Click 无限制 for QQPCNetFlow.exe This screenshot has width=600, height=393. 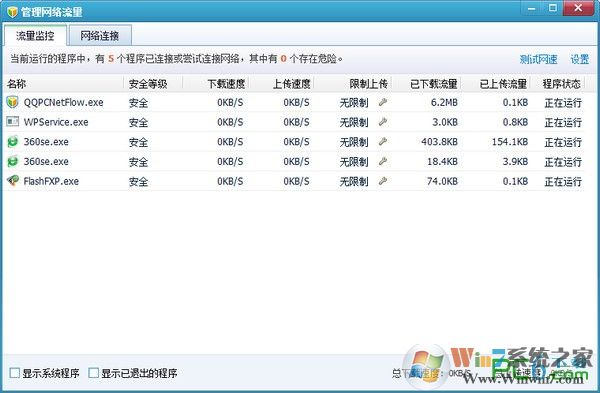[x=354, y=103]
